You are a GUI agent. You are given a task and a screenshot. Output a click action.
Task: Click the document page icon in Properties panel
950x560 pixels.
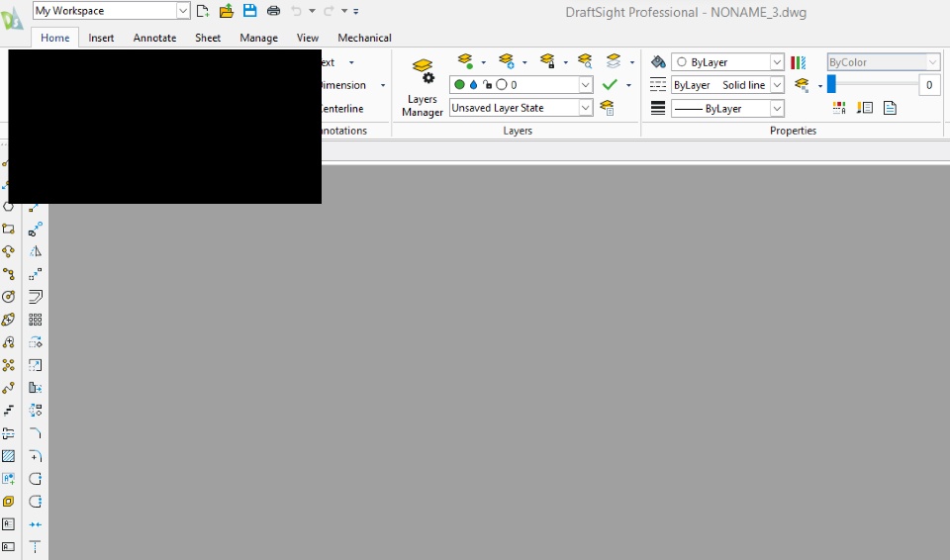point(890,108)
